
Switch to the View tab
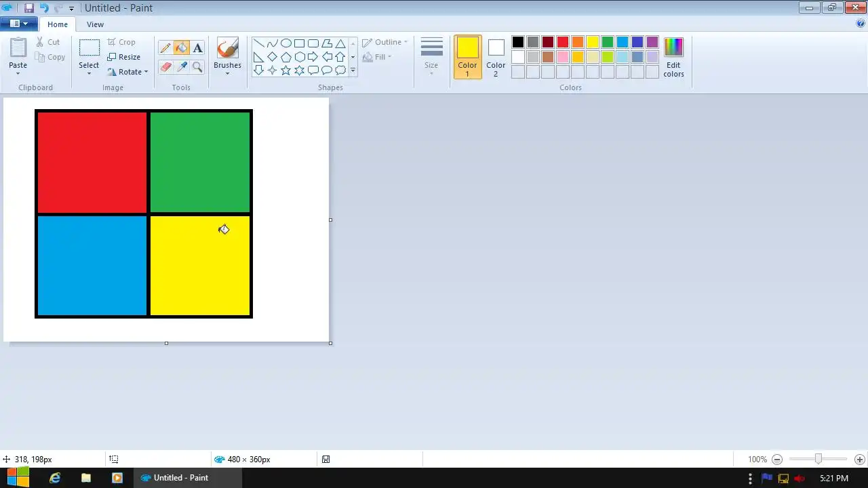95,24
